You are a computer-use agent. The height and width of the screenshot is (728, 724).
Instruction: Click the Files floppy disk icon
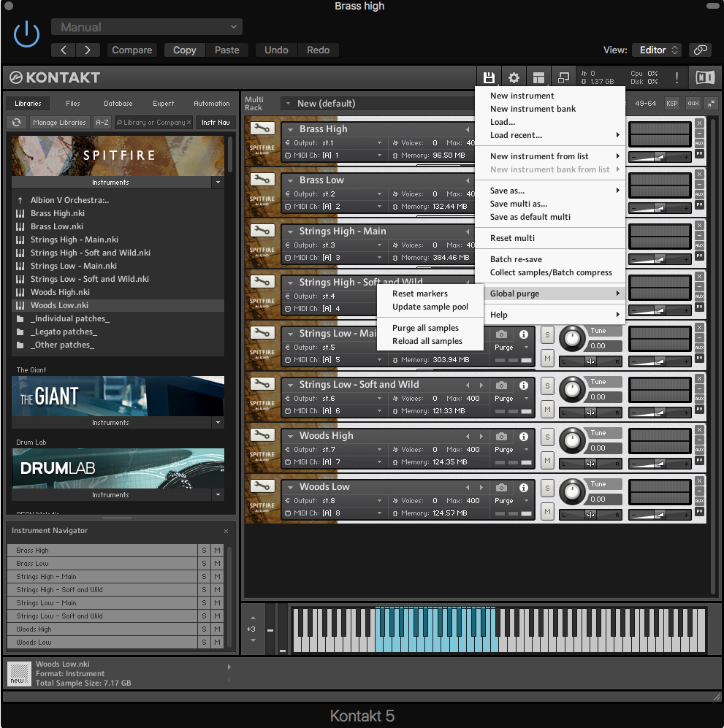click(x=489, y=77)
